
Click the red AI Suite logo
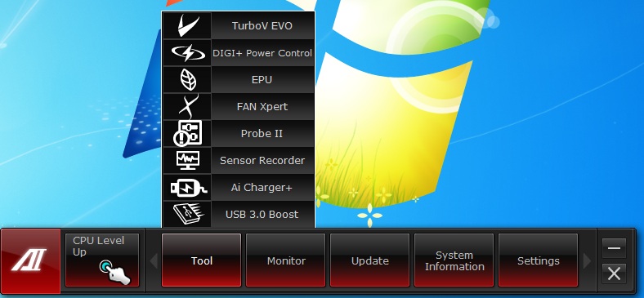(x=31, y=261)
